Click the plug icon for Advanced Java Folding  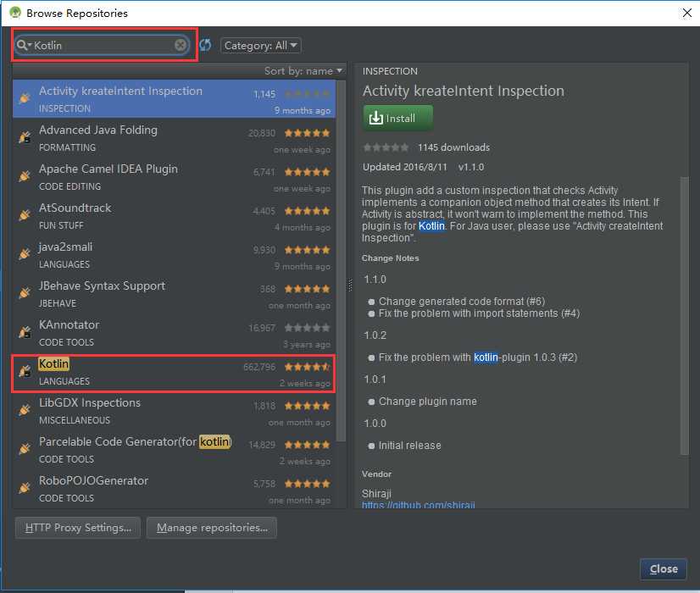point(25,137)
